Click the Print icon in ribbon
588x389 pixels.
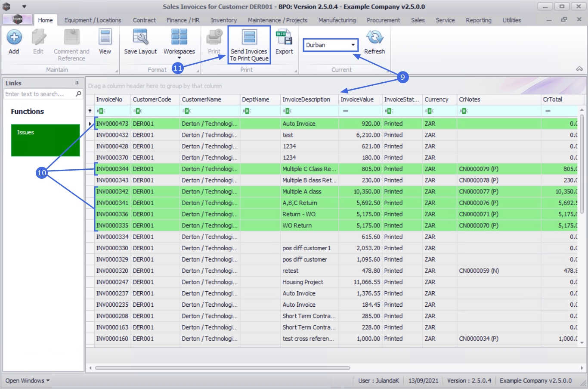click(x=214, y=37)
